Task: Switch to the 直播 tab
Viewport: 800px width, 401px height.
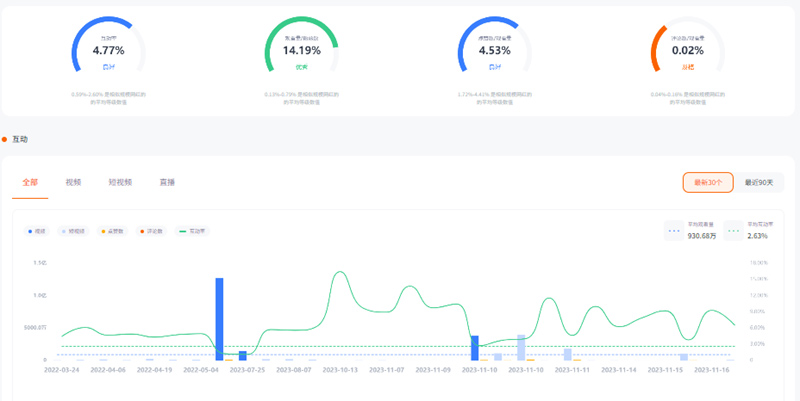Action: 167,183
